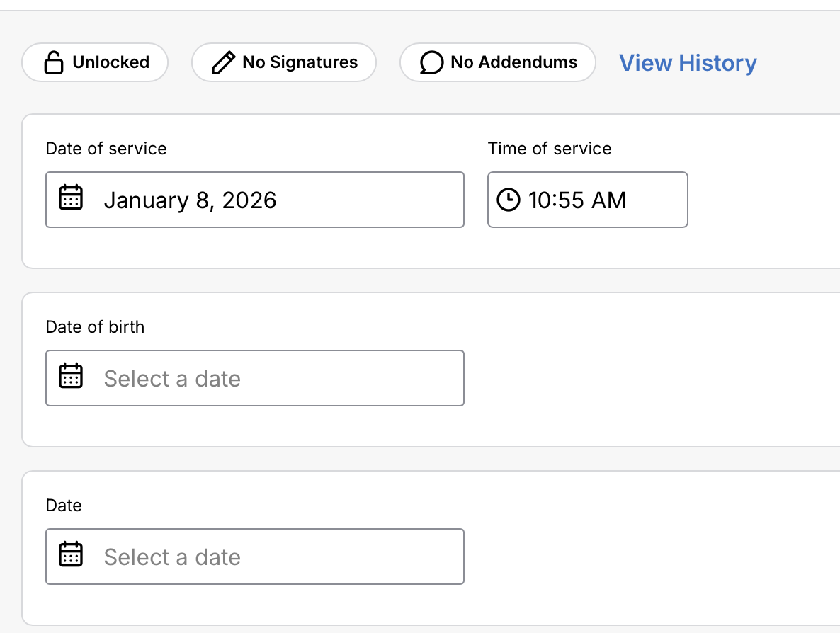Click the calendar icon in Date of service
840x633 pixels.
[x=71, y=198]
